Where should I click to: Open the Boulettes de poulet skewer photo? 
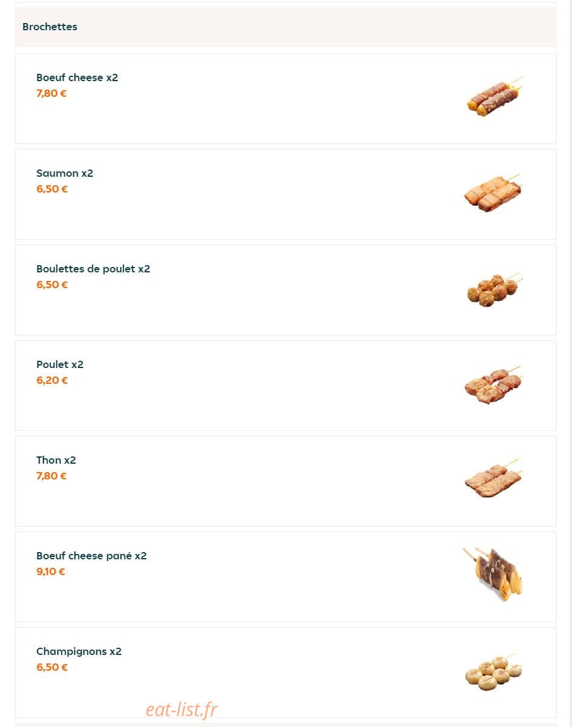coord(494,290)
